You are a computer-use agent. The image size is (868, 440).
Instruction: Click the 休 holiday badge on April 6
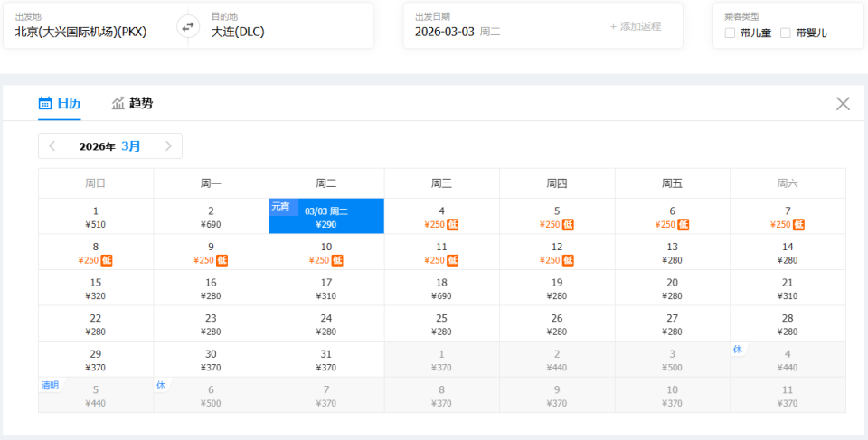point(161,385)
